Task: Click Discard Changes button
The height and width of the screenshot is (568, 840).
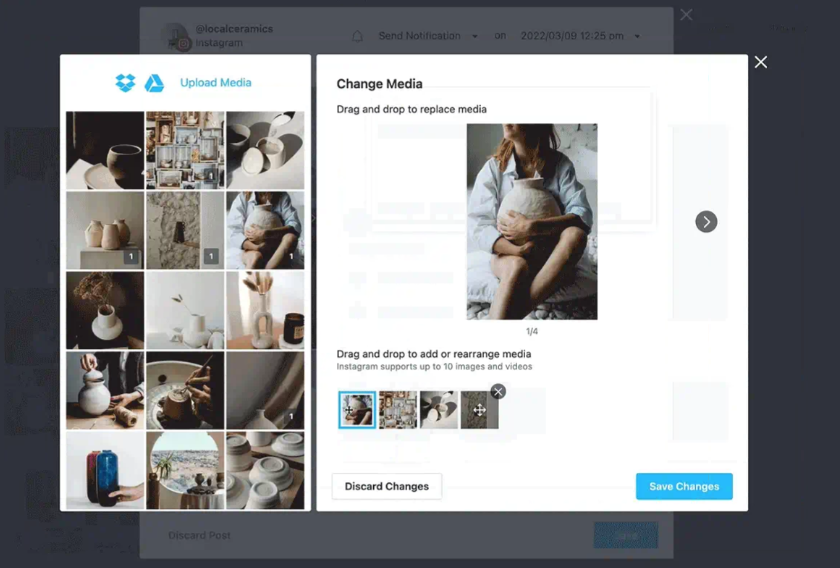Action: [x=387, y=486]
